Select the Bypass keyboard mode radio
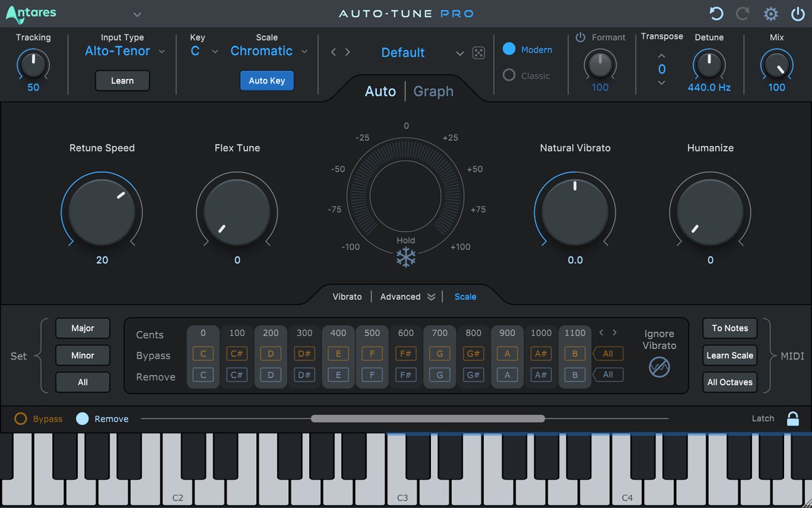The image size is (812, 508). (x=21, y=419)
